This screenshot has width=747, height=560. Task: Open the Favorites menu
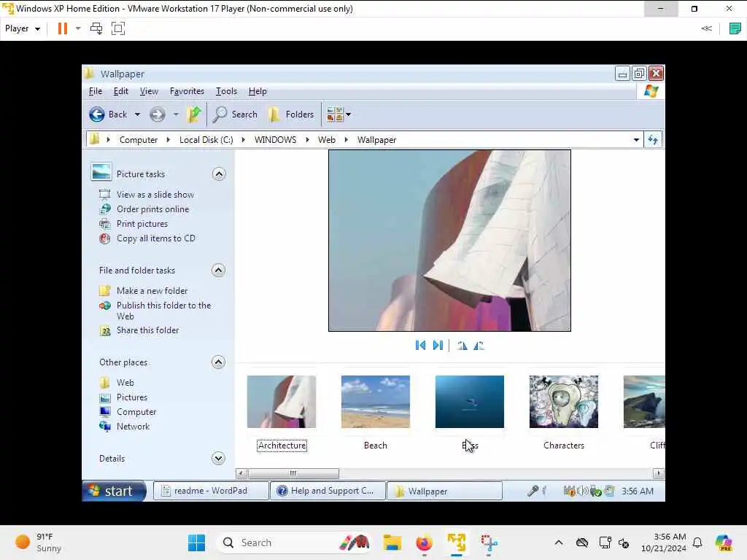187,91
